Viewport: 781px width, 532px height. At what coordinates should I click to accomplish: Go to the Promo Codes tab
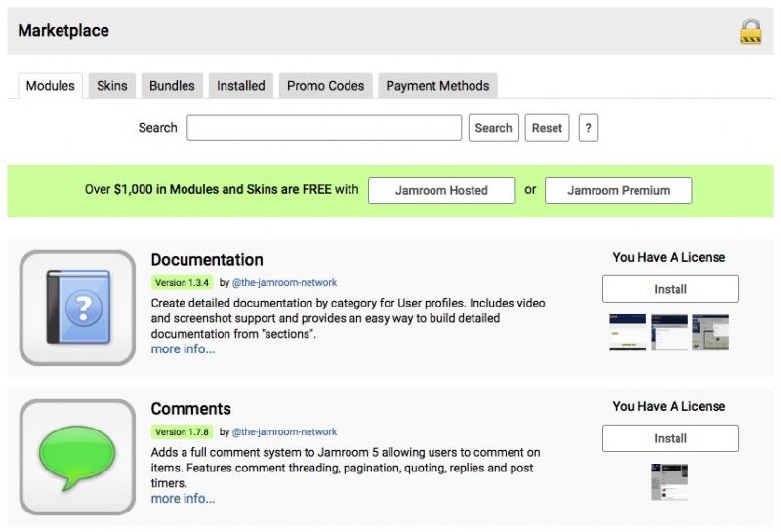[x=325, y=86]
